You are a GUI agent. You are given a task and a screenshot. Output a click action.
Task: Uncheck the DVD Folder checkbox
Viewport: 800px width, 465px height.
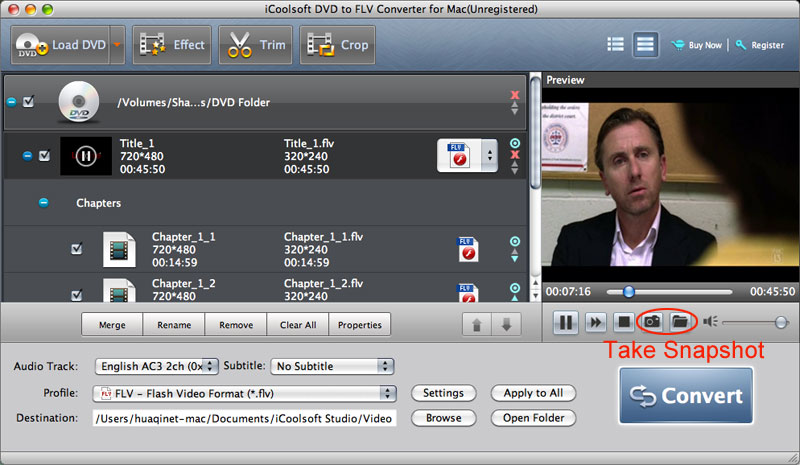(x=29, y=102)
